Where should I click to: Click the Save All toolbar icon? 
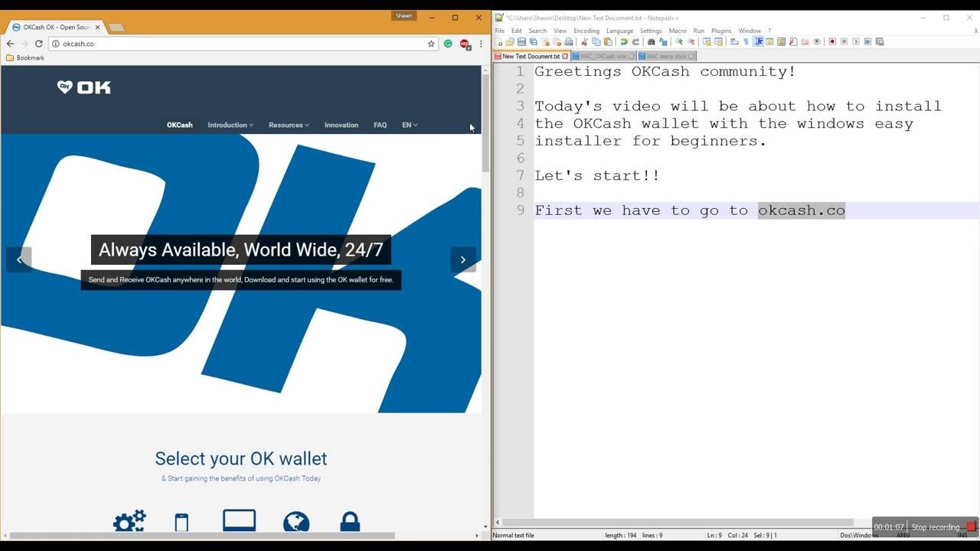(534, 41)
